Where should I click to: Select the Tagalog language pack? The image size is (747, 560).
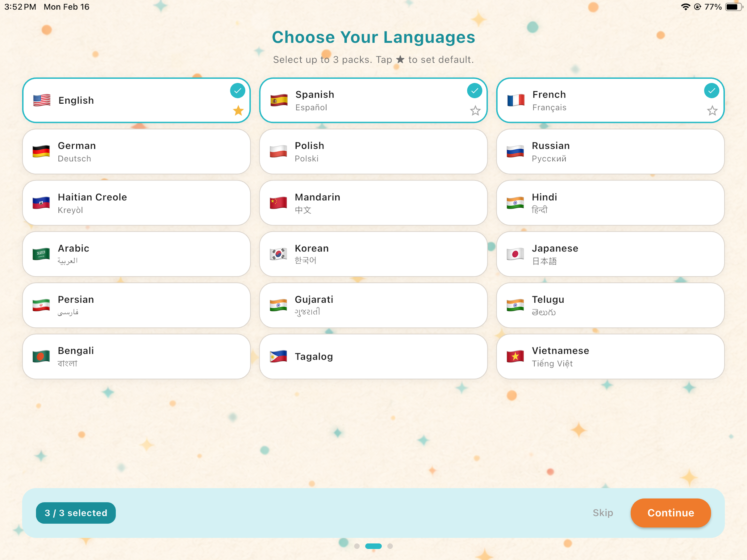(x=373, y=356)
